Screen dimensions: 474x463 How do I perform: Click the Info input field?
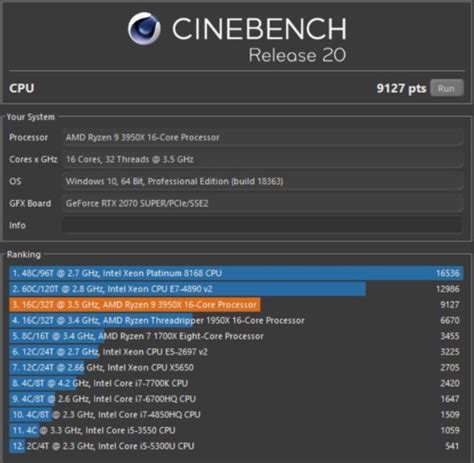click(262, 225)
